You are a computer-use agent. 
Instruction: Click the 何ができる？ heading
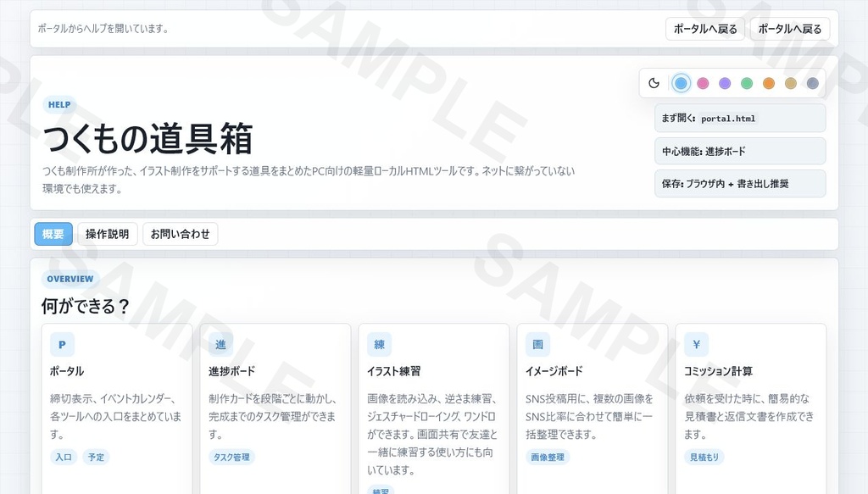coord(86,306)
